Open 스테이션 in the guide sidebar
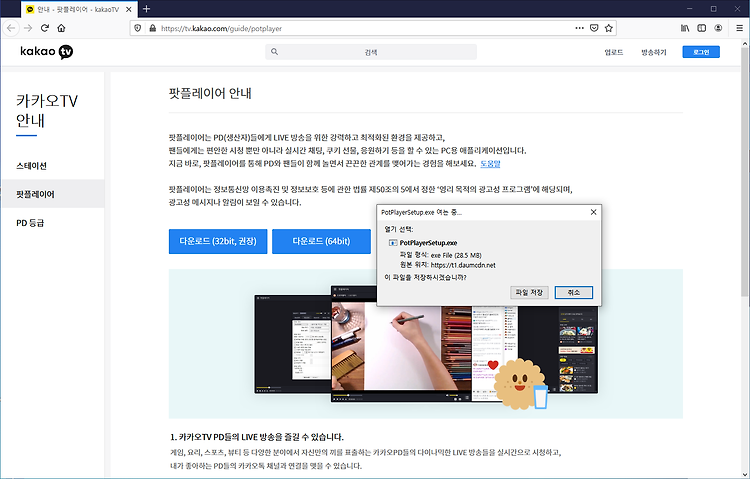750x479 pixels. pyautogui.click(x=31, y=166)
